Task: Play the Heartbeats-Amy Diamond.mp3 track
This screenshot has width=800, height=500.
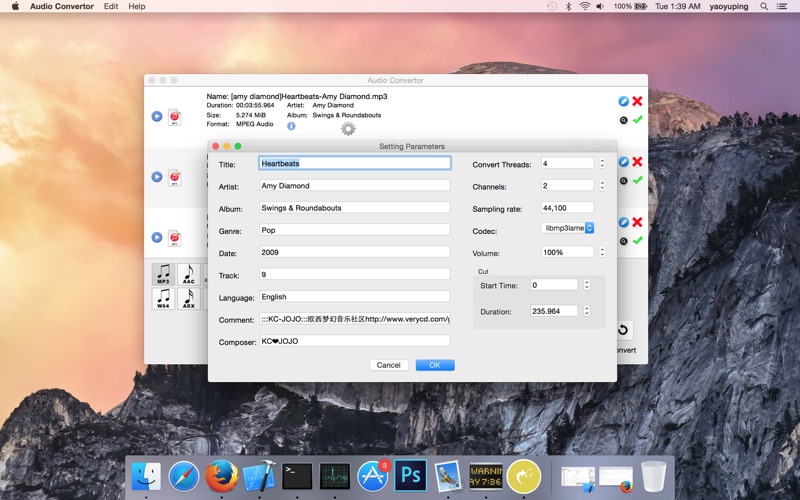Action: 157,116
